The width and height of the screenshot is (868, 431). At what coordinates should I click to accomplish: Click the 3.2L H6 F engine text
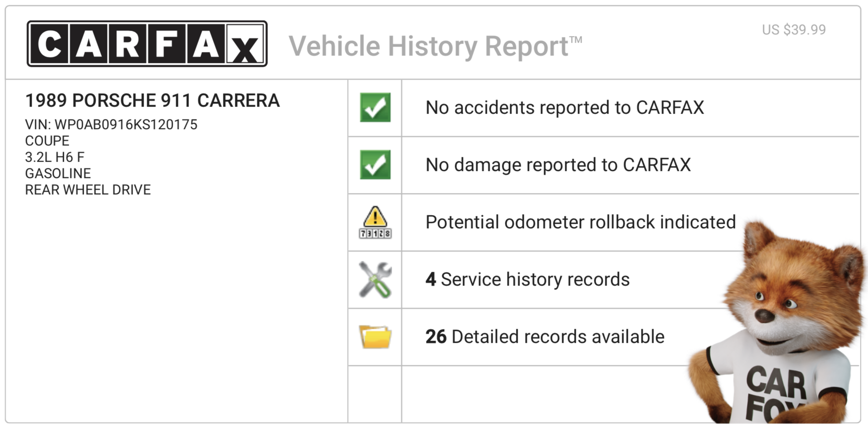[x=55, y=157]
